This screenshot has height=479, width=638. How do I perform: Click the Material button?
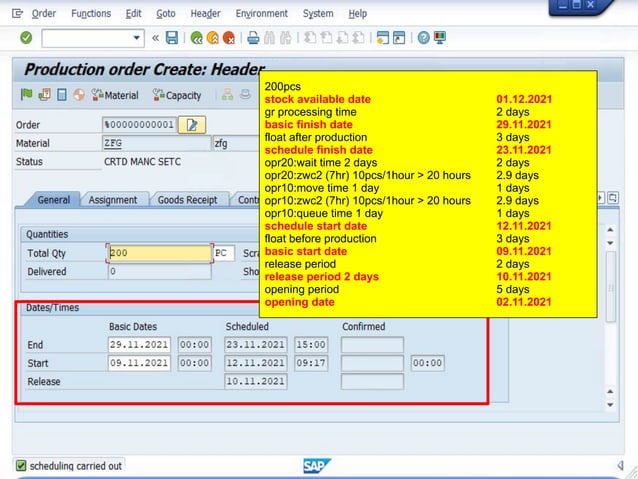click(x=115, y=96)
